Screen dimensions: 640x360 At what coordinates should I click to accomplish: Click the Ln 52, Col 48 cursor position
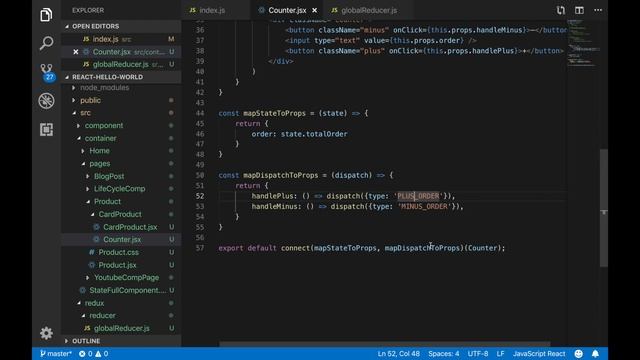[398, 354]
